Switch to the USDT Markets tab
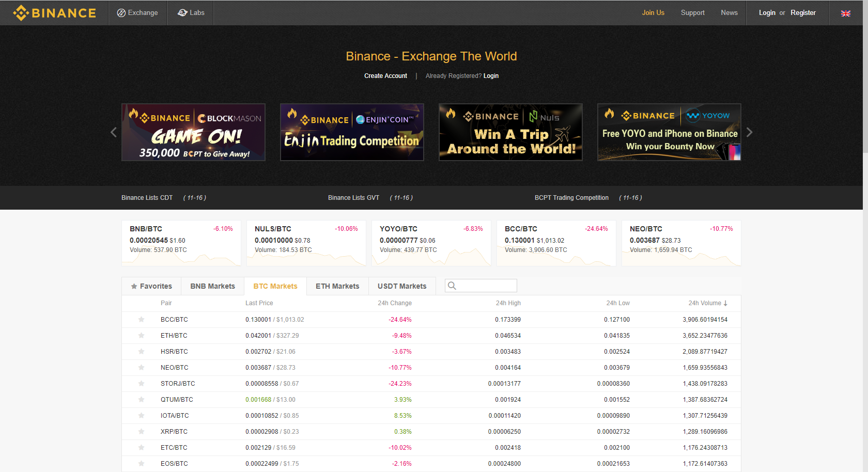Screen dimensions: 868x472 tap(402, 286)
